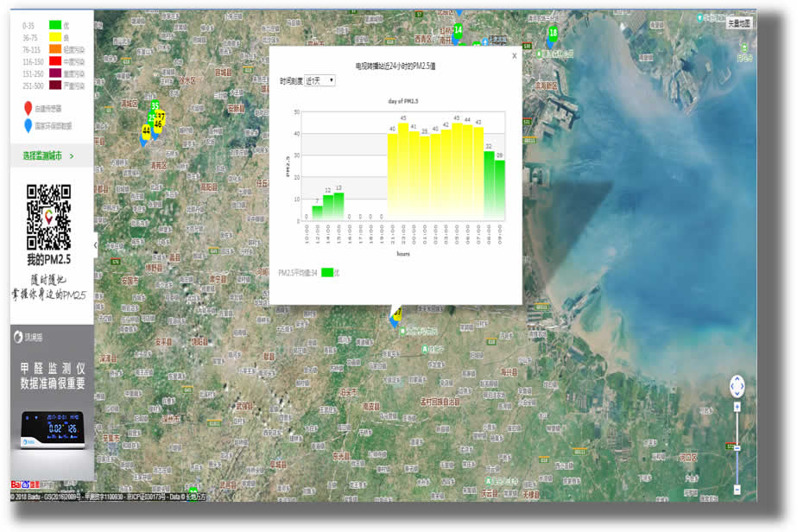This screenshot has height=532, width=797.
Task: Expand the 选择监测城市 city selector
Action: [x=48, y=156]
